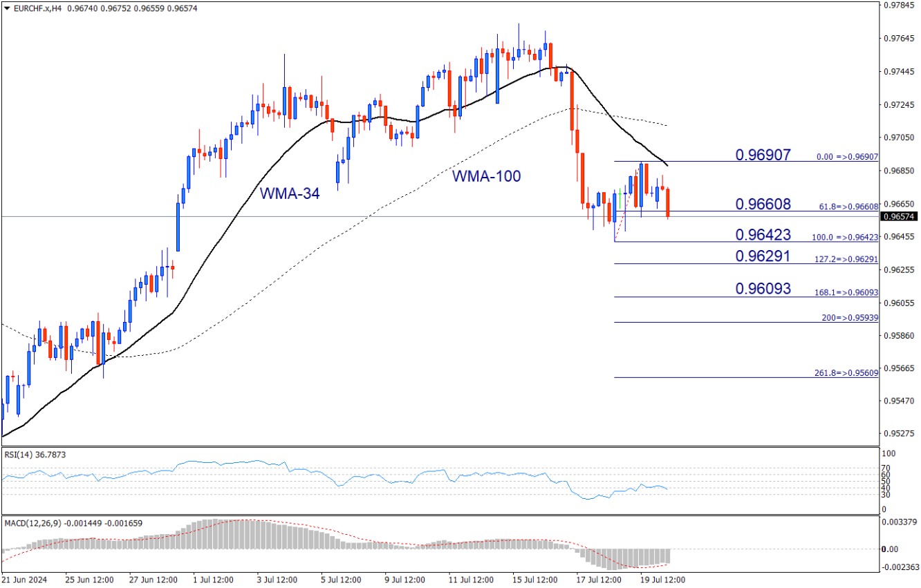The height and width of the screenshot is (588, 921).
Task: Click the 0.97845 price axis label
Action: (x=901, y=5)
